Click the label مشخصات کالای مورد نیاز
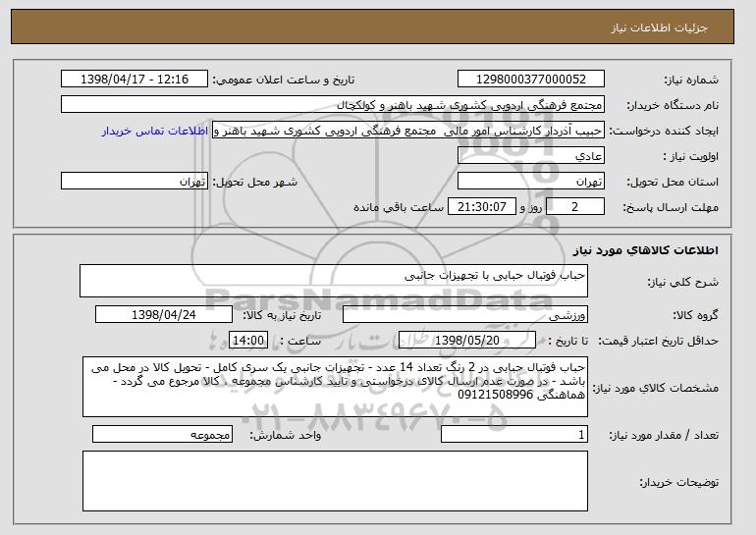756x535 pixels. (x=655, y=388)
